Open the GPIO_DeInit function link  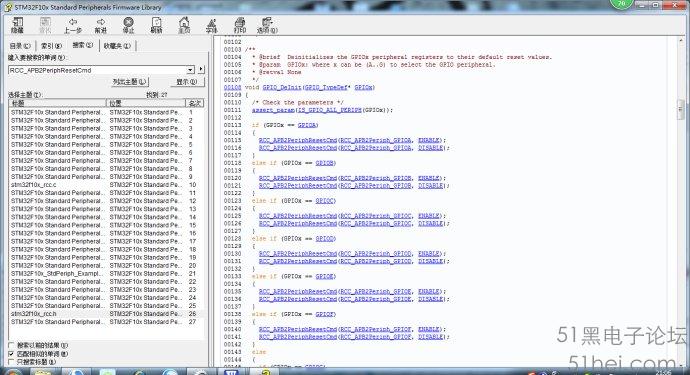tap(282, 87)
